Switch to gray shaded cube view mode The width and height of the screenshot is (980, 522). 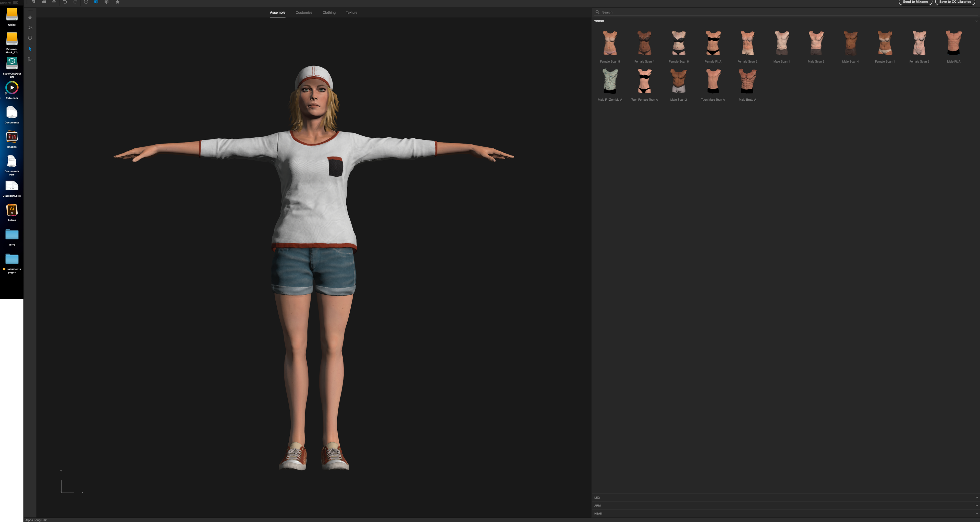pyautogui.click(x=106, y=2)
